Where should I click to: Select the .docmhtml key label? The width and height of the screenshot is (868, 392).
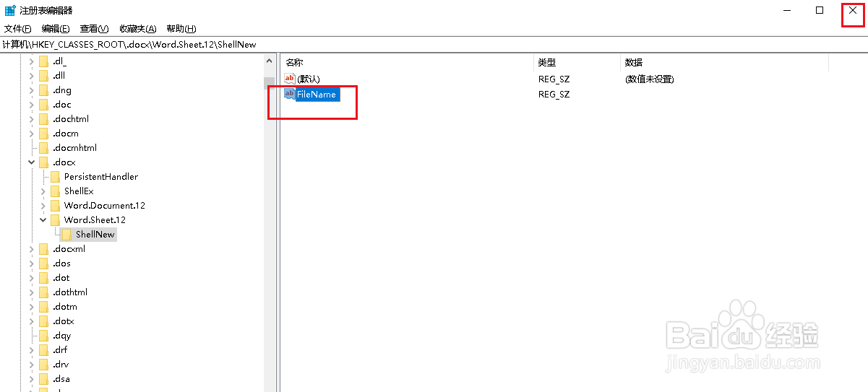[x=74, y=148]
